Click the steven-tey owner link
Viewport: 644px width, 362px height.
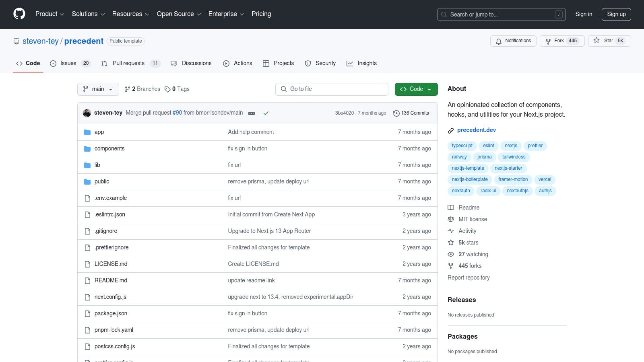click(x=41, y=41)
